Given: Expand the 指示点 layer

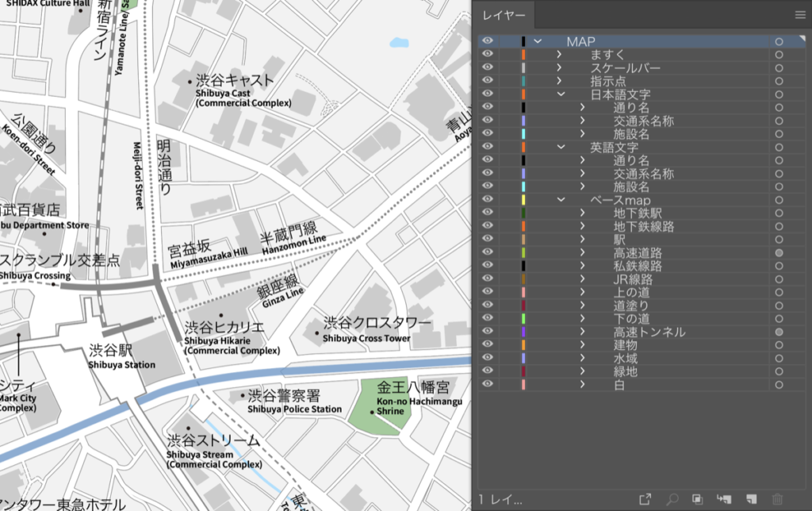Looking at the screenshot, I should click(559, 81).
